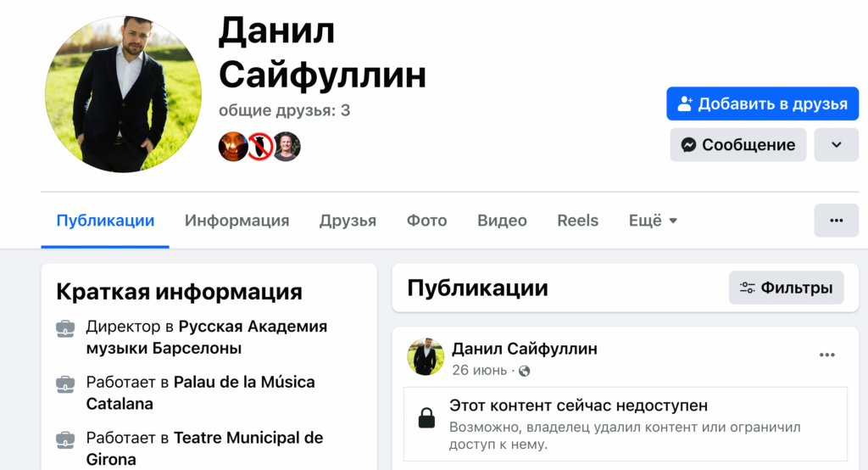Image resolution: width=868 pixels, height=470 pixels.
Task: Switch to the Информация tab
Action: [x=237, y=221]
